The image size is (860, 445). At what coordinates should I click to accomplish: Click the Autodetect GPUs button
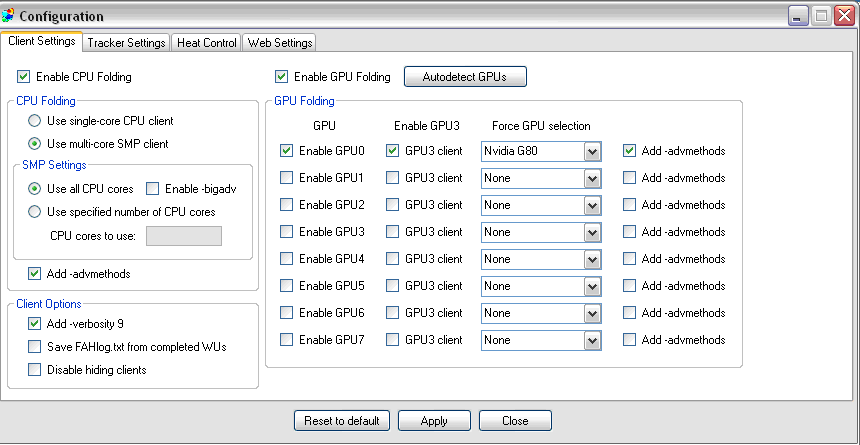coord(465,77)
